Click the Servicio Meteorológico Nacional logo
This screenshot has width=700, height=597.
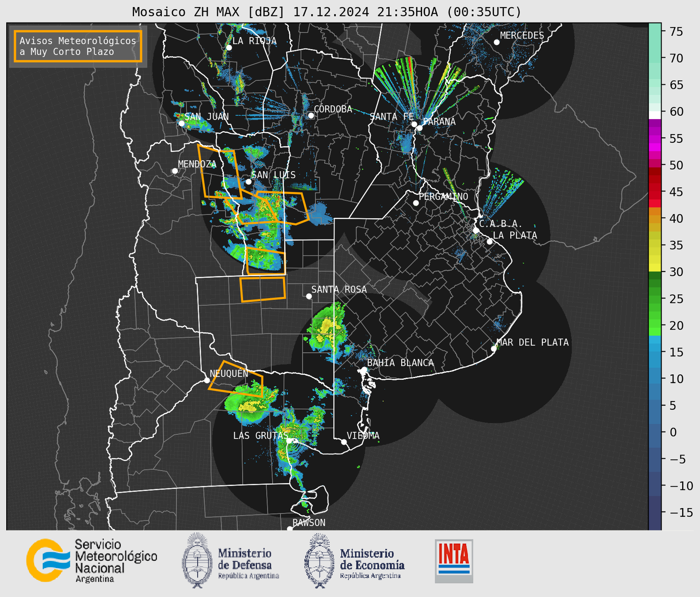pos(92,561)
